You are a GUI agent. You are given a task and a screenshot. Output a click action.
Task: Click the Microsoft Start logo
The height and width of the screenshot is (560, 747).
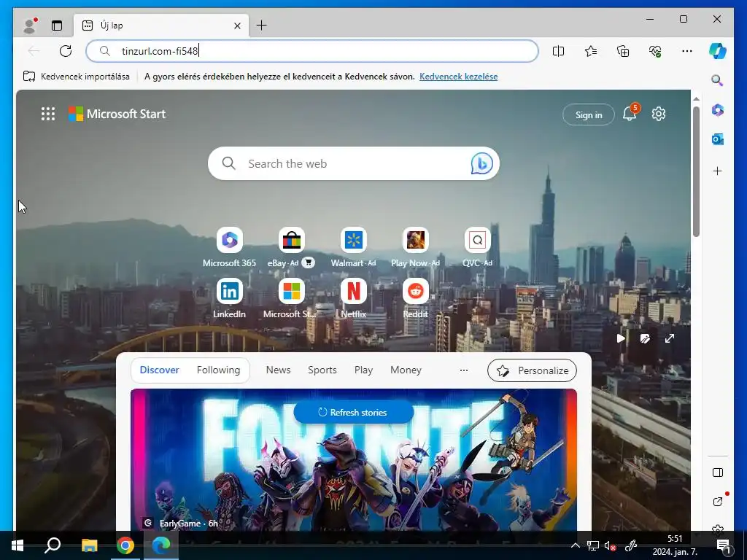point(117,114)
